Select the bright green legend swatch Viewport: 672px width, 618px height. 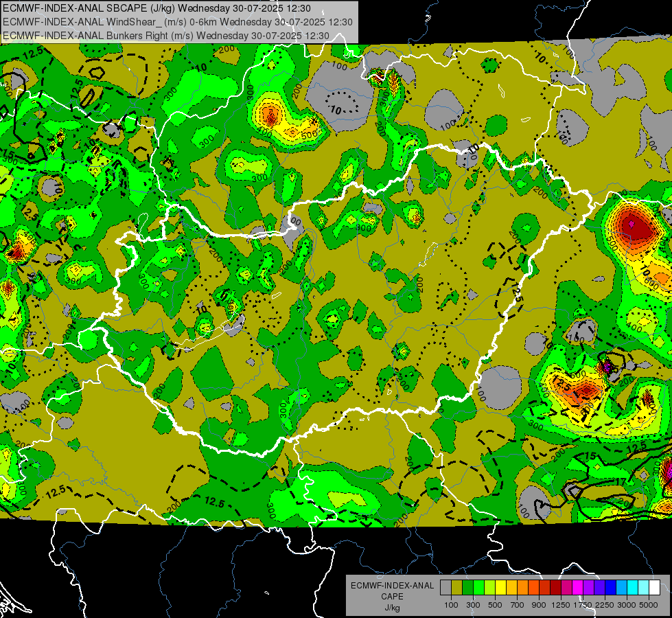pyautogui.click(x=479, y=588)
